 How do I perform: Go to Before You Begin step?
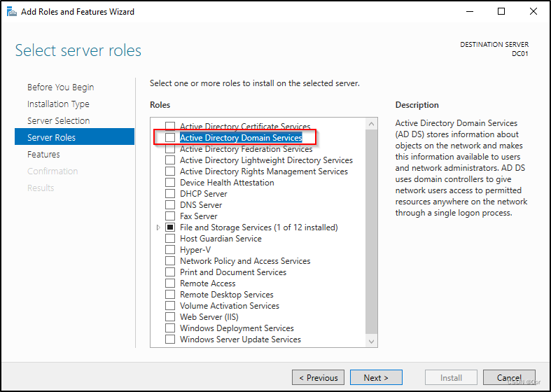click(x=61, y=87)
